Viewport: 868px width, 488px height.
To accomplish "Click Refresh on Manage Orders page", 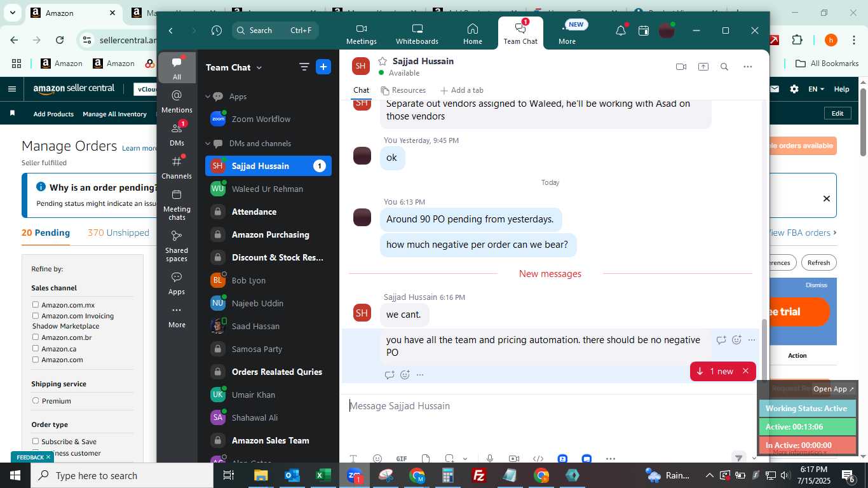I will pos(818,262).
